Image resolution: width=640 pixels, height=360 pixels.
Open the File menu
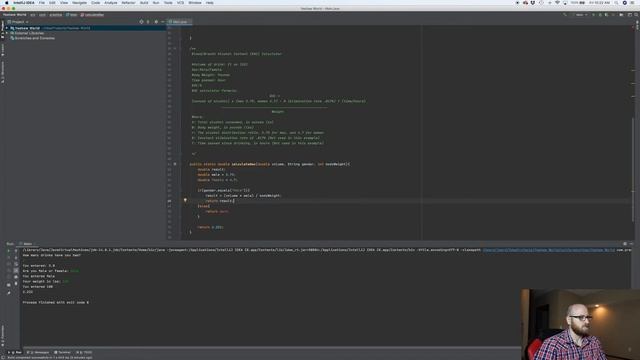pos(42,2)
